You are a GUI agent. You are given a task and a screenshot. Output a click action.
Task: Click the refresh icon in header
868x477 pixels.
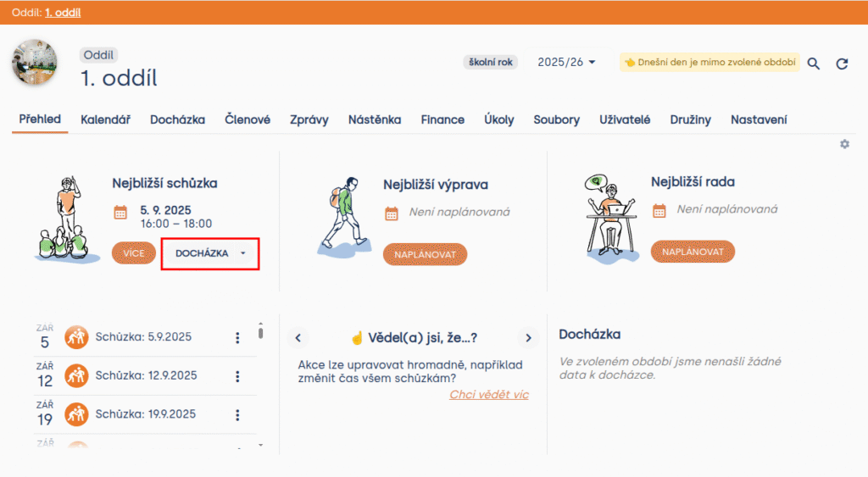[x=842, y=64]
